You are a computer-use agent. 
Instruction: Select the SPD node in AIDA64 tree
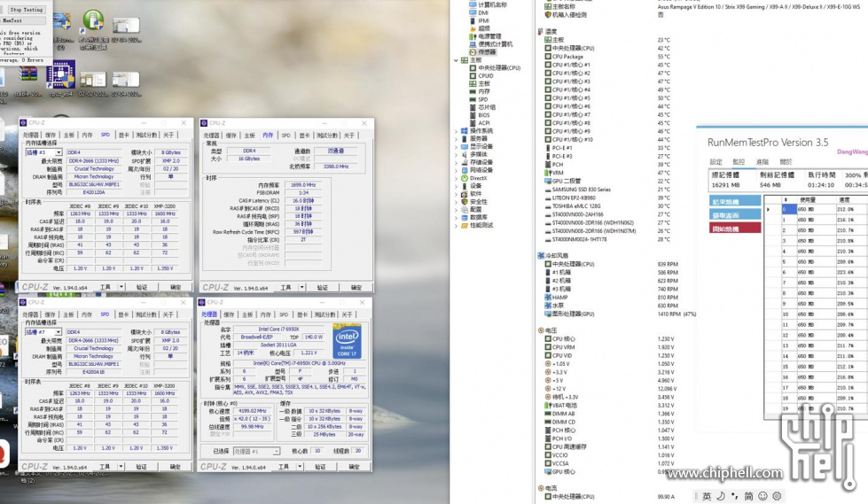pyautogui.click(x=479, y=99)
